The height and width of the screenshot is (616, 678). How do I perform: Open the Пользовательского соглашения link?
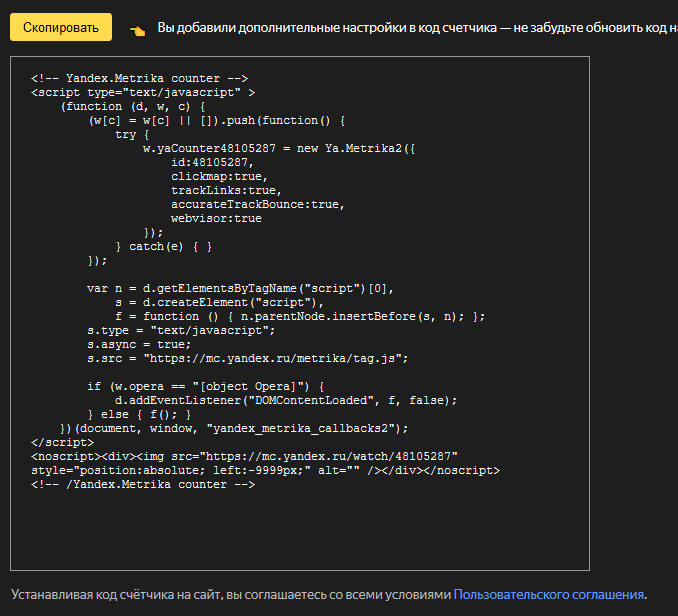tap(549, 594)
